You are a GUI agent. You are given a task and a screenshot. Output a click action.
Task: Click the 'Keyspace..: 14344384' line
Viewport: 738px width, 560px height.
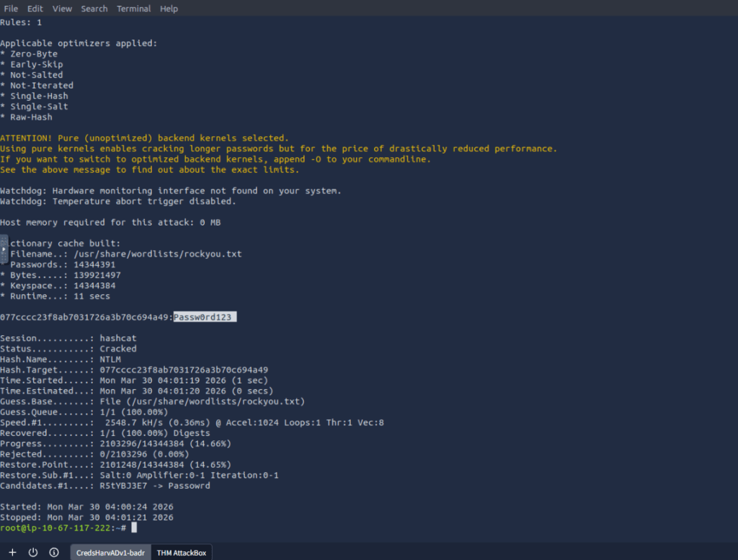pos(58,285)
